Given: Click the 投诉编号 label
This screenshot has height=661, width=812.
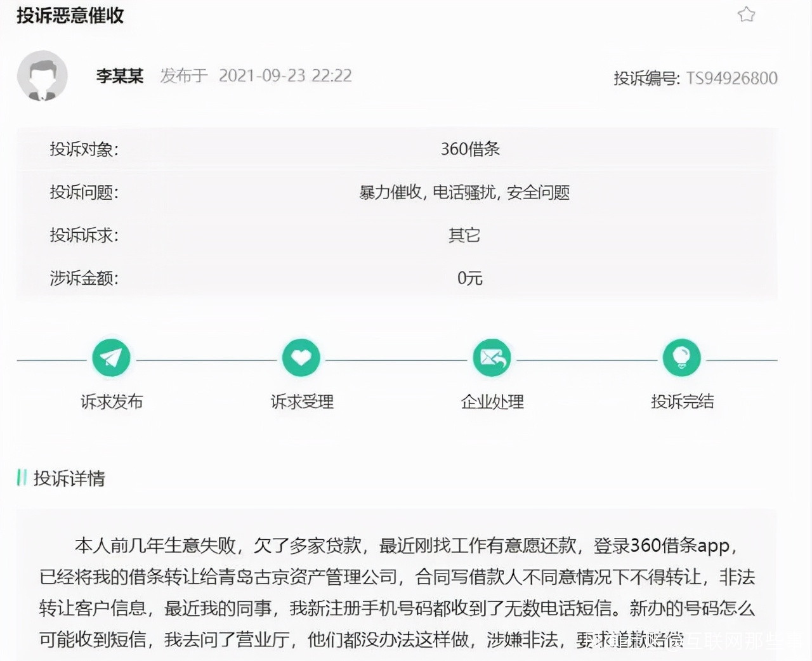Looking at the screenshot, I should (x=647, y=78).
